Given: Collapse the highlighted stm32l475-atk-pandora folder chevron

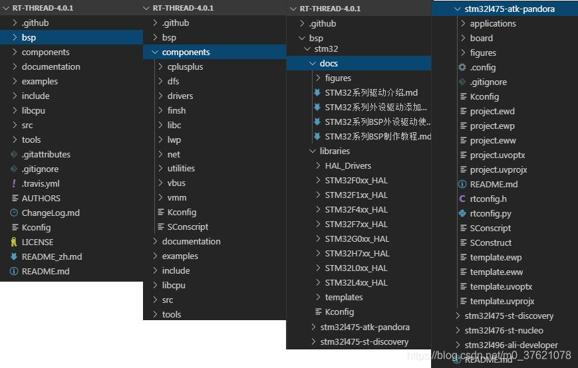Looking at the screenshot, I should (457, 9).
